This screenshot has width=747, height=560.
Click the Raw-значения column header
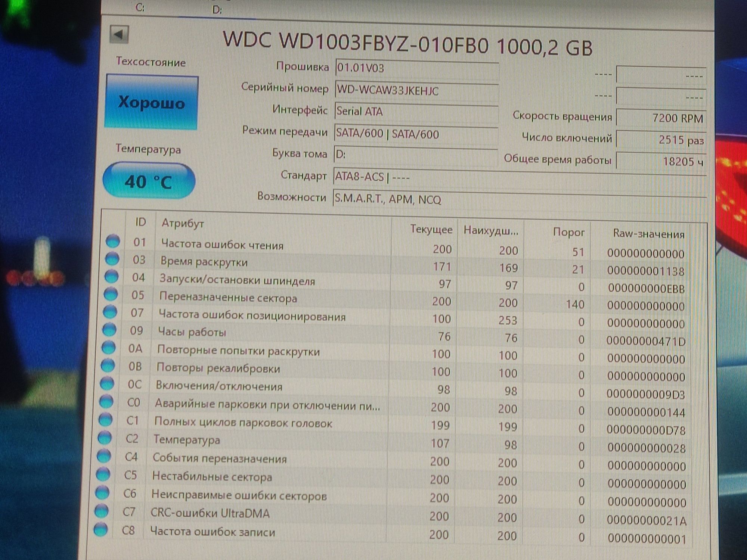click(x=648, y=234)
